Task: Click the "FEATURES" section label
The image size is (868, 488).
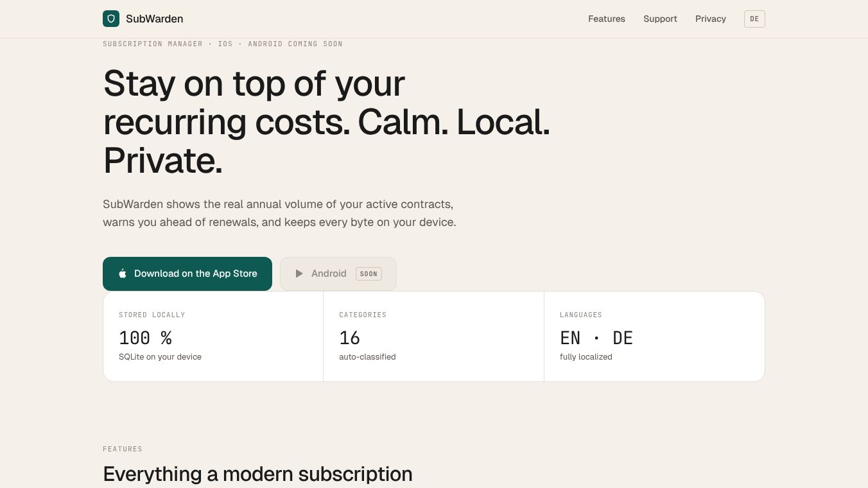Action: click(123, 449)
